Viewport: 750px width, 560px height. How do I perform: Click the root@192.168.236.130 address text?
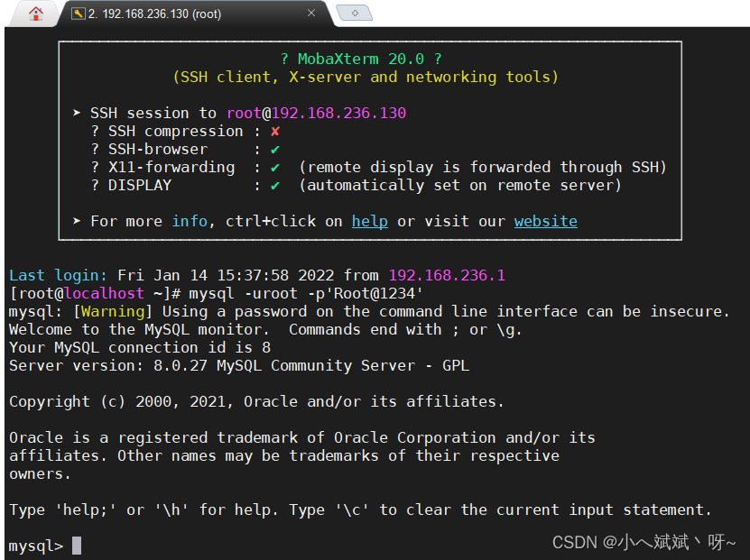[316, 114]
